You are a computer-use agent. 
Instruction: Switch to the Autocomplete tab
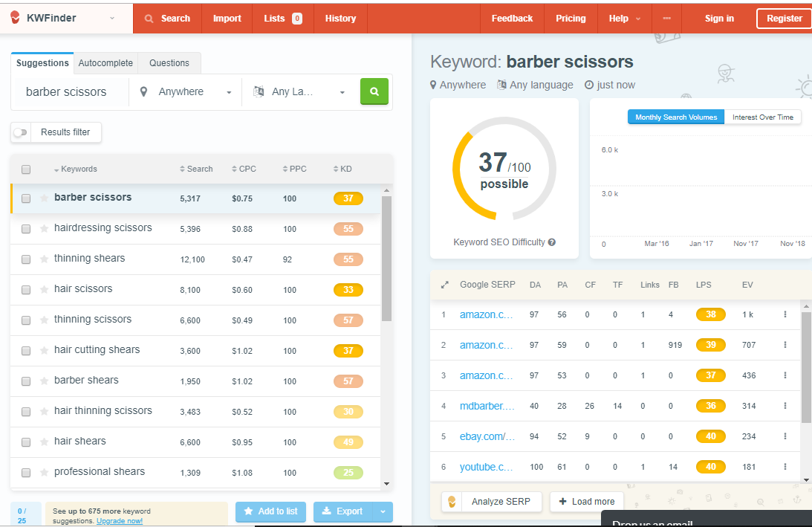point(105,63)
